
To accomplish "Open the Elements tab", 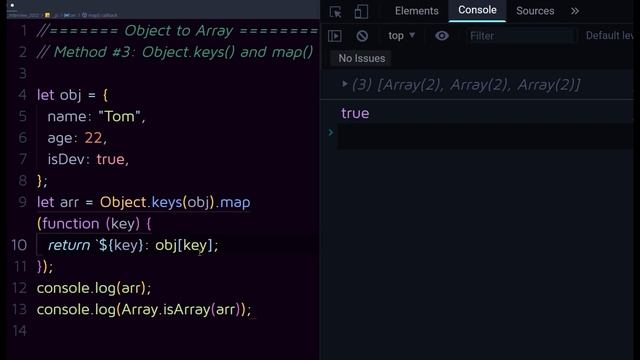I will (x=416, y=11).
